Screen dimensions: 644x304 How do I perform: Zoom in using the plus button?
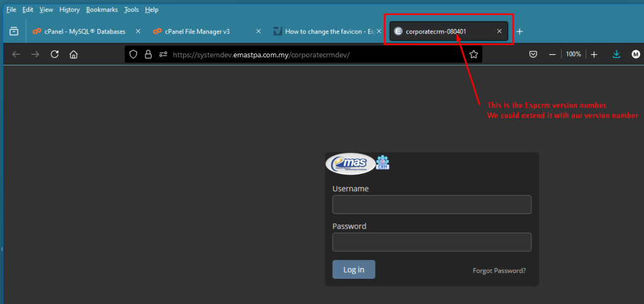click(x=594, y=55)
